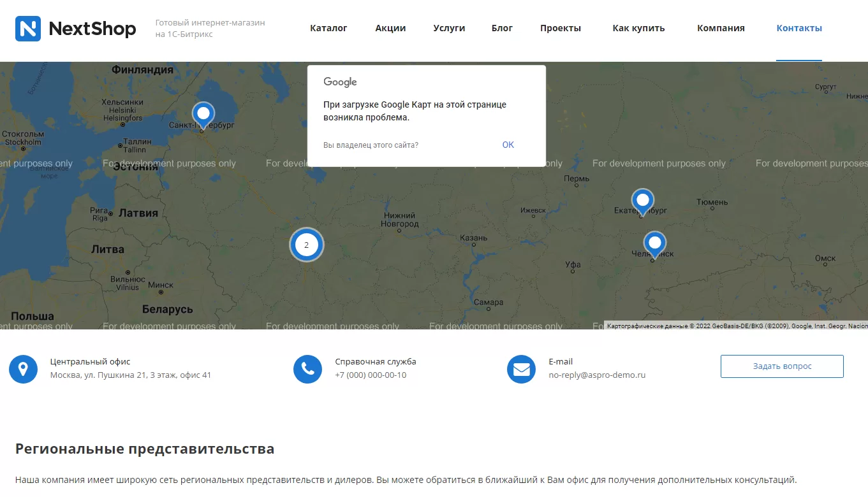Dismiss the Google Maps error with OK
This screenshot has height=497, width=868.
click(x=508, y=145)
